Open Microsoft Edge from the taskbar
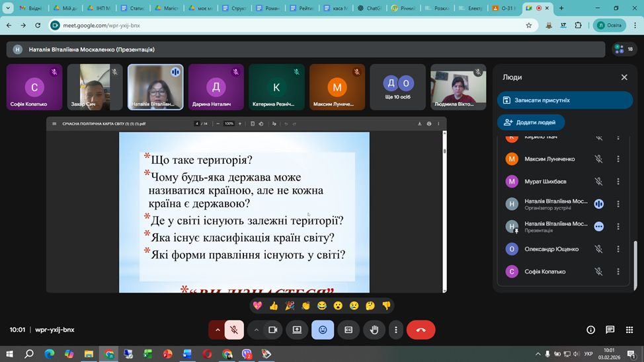Image resolution: width=644 pixels, height=362 pixels. pos(50,354)
